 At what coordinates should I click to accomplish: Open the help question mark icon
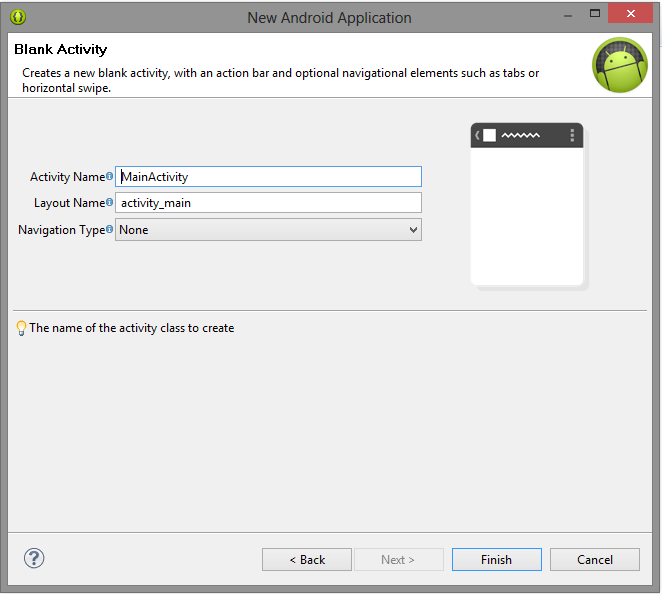pyautogui.click(x=34, y=558)
